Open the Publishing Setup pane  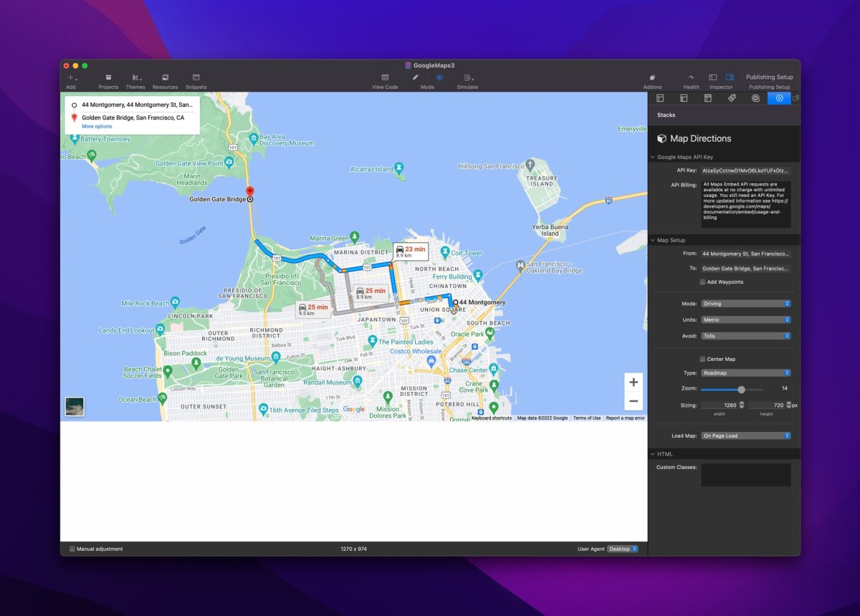(x=769, y=77)
